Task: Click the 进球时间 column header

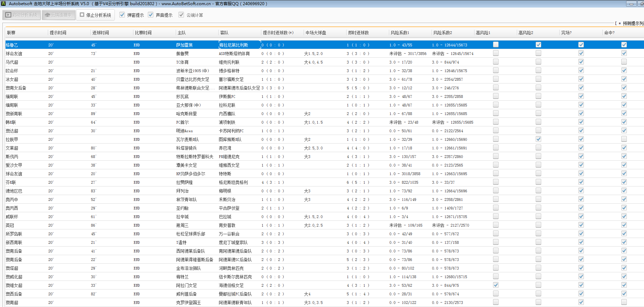Action: point(100,33)
